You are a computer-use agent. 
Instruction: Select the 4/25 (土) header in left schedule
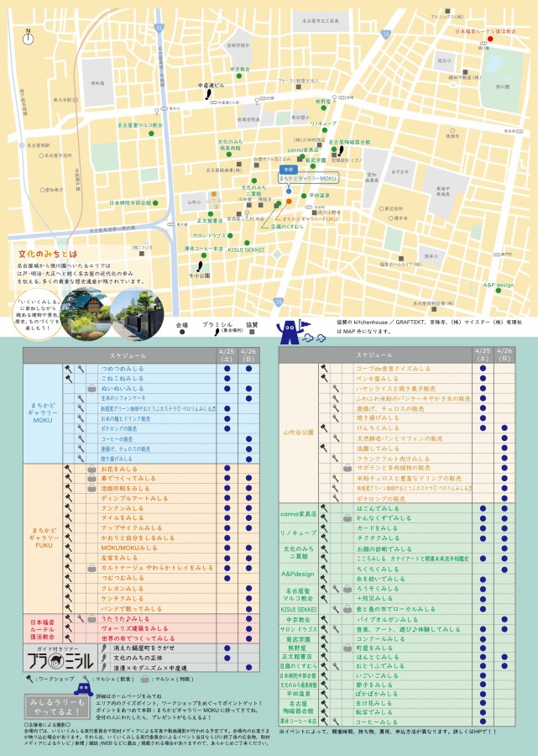227,356
